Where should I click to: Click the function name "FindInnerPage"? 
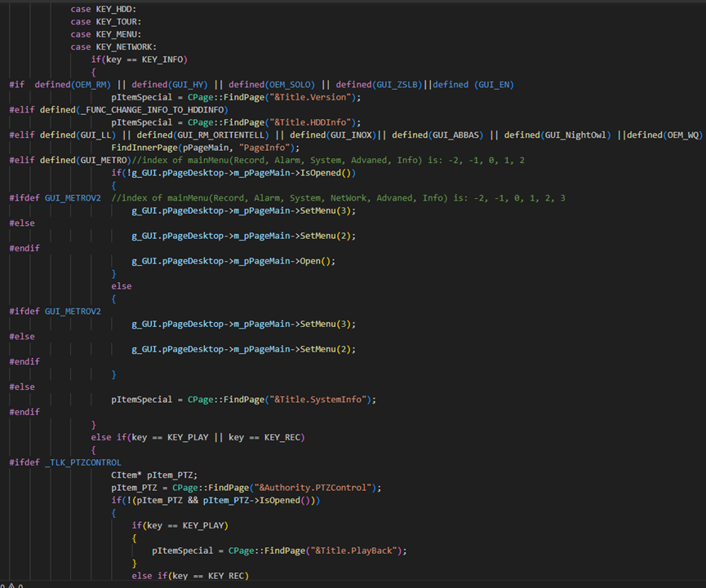coord(144,148)
